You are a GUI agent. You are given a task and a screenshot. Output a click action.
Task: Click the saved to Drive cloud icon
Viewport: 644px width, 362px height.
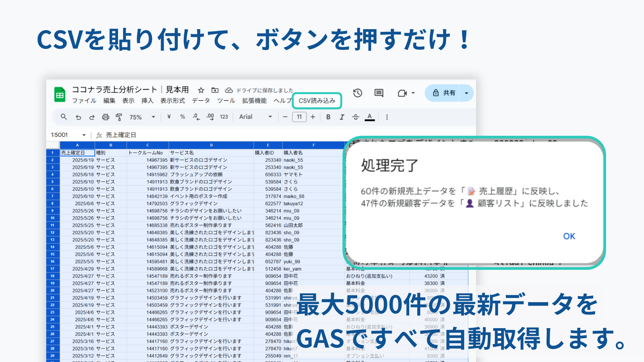[x=229, y=90]
